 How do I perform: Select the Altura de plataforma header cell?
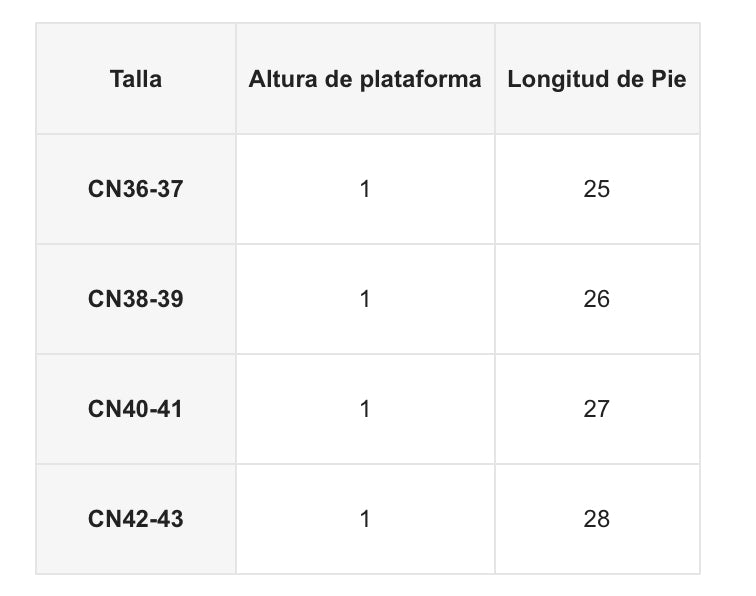pyautogui.click(x=365, y=79)
